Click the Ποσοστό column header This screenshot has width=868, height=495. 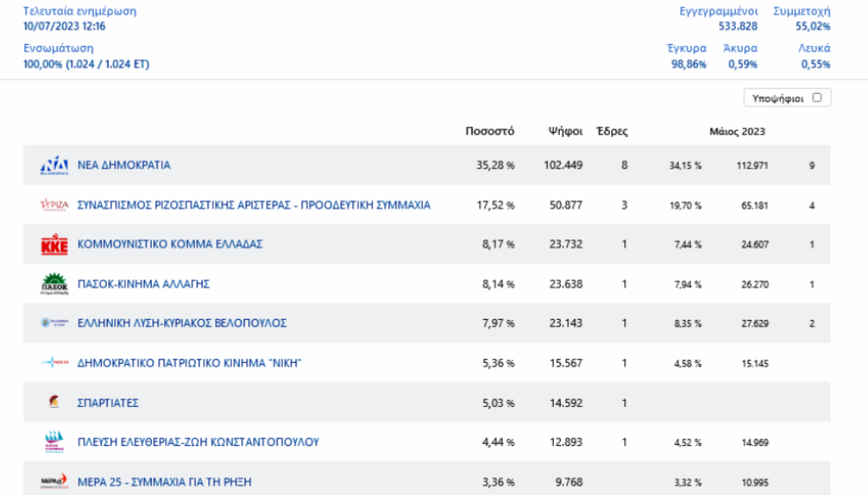tap(490, 132)
